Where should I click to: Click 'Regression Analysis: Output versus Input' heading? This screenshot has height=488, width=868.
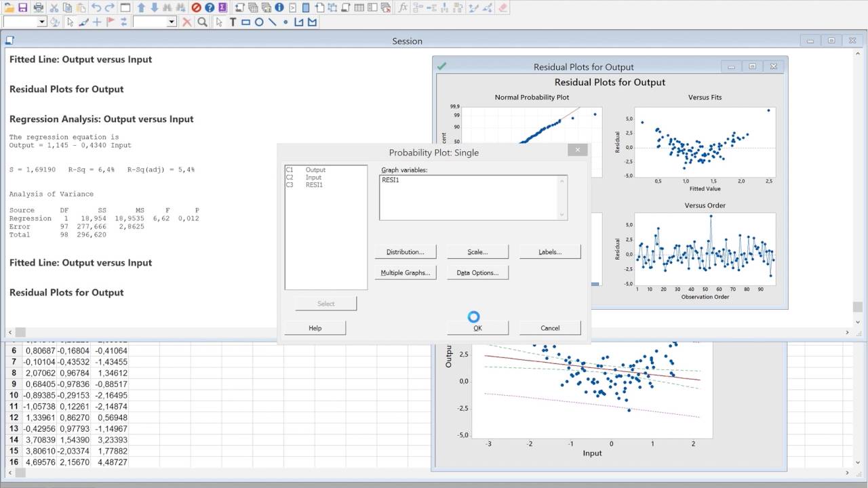point(102,119)
